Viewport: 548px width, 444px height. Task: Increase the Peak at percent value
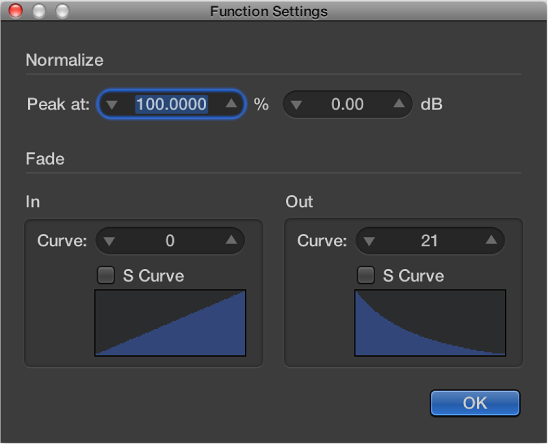(x=231, y=103)
